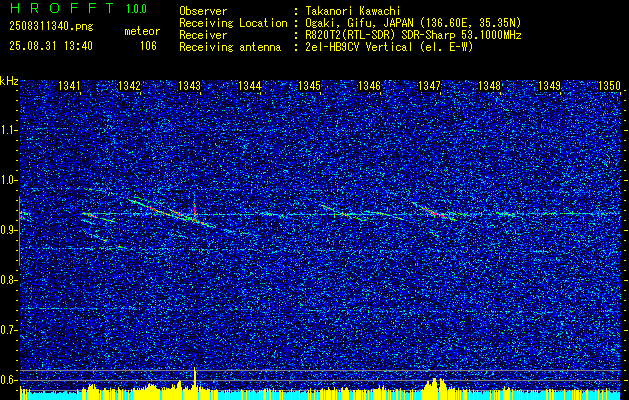Click the 'meteor' count label
This screenshot has width=629, height=400.
pyautogui.click(x=142, y=31)
